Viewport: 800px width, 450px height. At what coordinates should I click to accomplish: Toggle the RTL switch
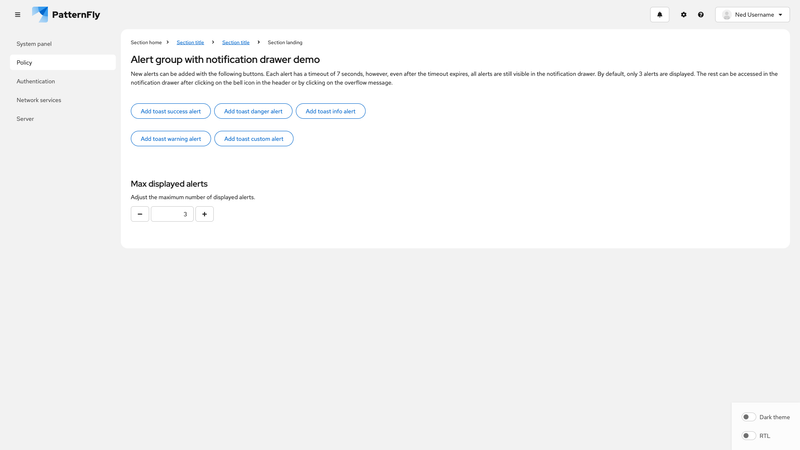coord(748,436)
